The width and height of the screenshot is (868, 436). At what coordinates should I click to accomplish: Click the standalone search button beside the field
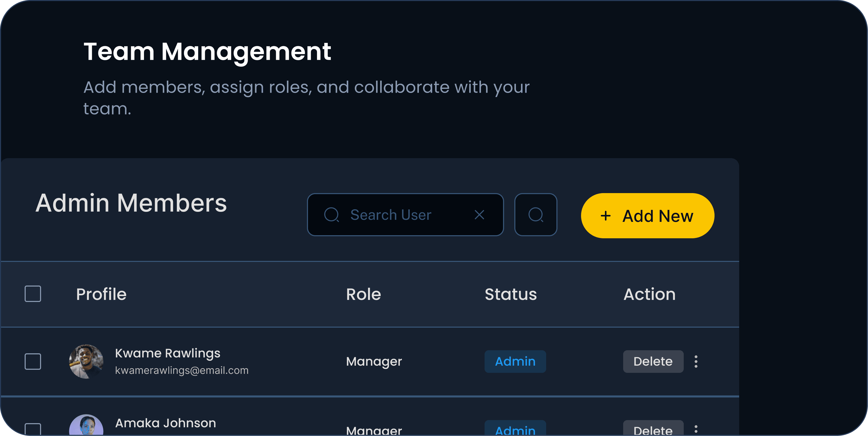click(x=535, y=215)
